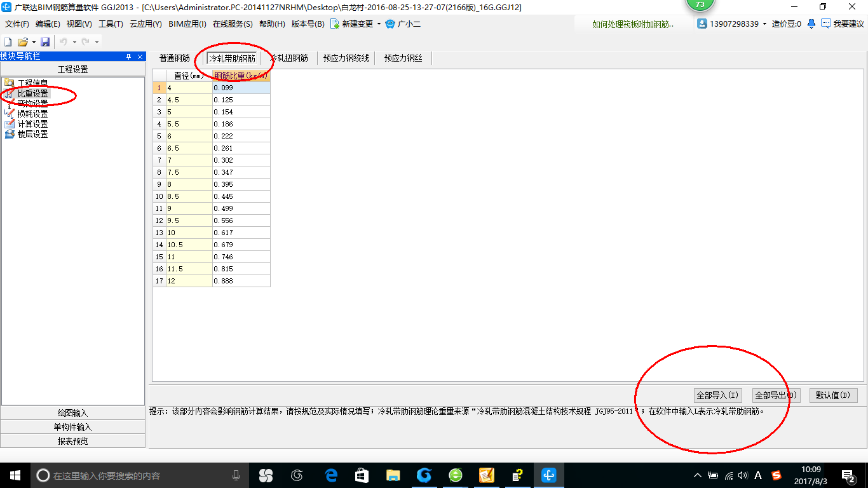This screenshot has width=868, height=488.
Task: Open the 帮助(H) menu
Action: click(x=272, y=24)
